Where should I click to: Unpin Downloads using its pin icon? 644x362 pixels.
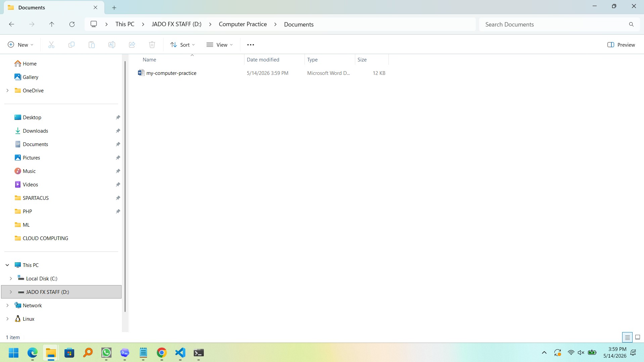[118, 131]
